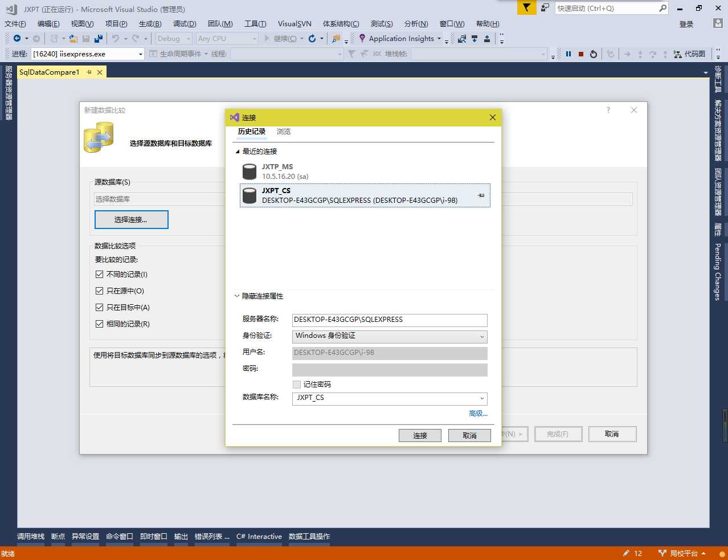Click the Application Insights lightbulb icon
This screenshot has width=728, height=560.
pos(362,38)
